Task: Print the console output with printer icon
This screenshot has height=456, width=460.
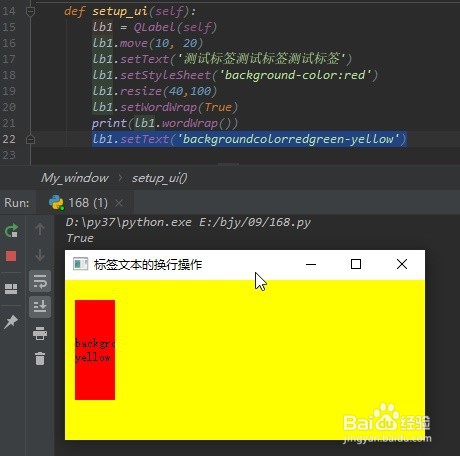Action: click(x=40, y=333)
